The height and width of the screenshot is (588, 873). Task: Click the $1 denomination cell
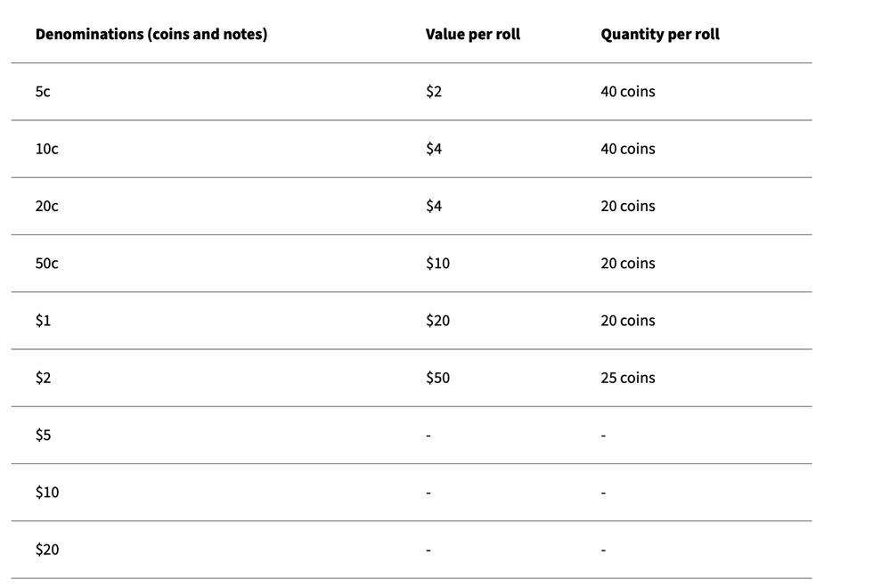43,321
